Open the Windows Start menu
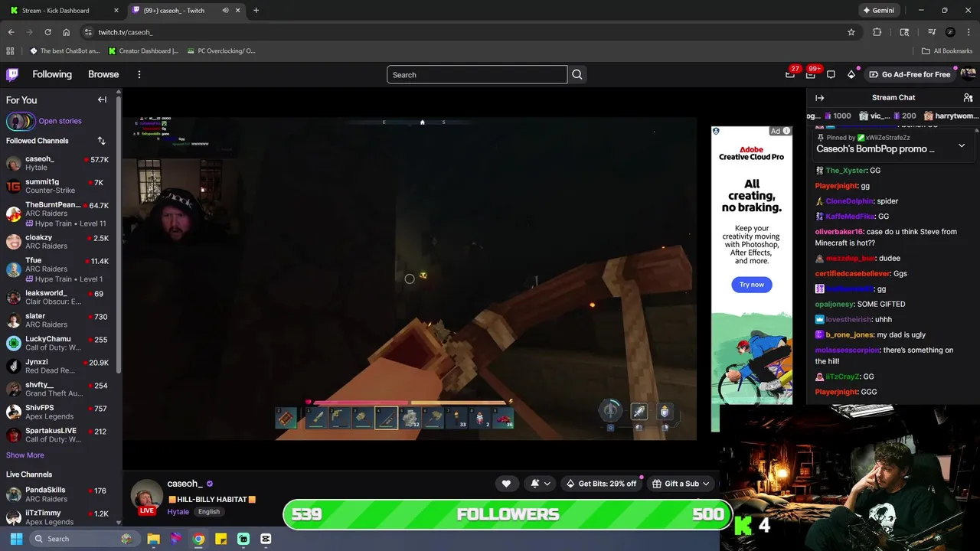Viewport: 980px width, 551px height. pos(16,539)
